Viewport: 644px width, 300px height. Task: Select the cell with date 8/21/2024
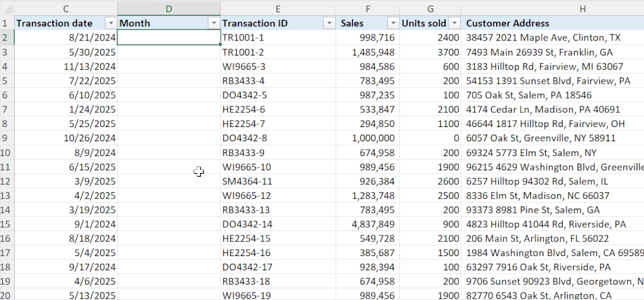(x=66, y=38)
